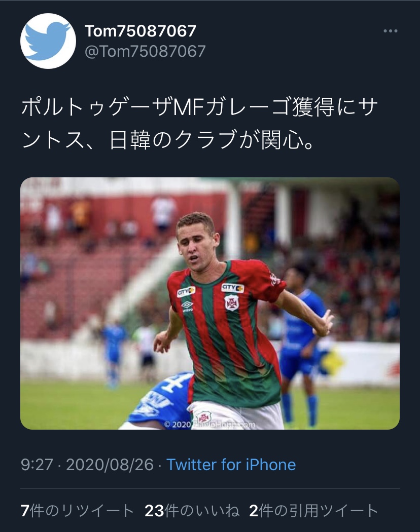The width and height of the screenshot is (420, 532).
Task: View the 7件のリツイート list
Action: [x=77, y=510]
